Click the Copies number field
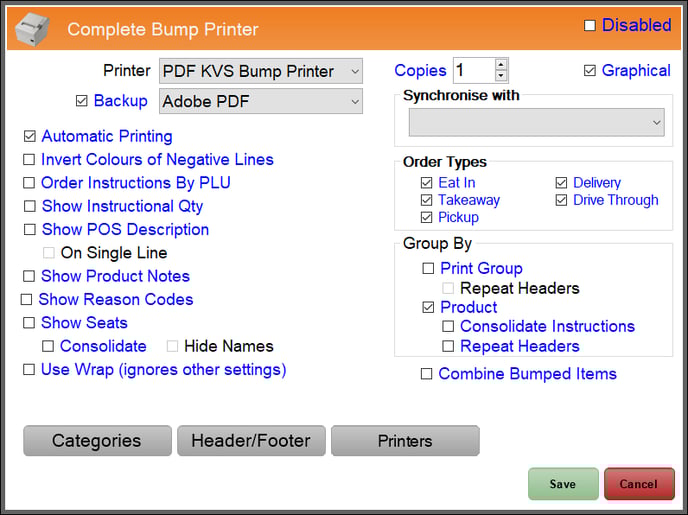This screenshot has width=688, height=515. click(473, 70)
